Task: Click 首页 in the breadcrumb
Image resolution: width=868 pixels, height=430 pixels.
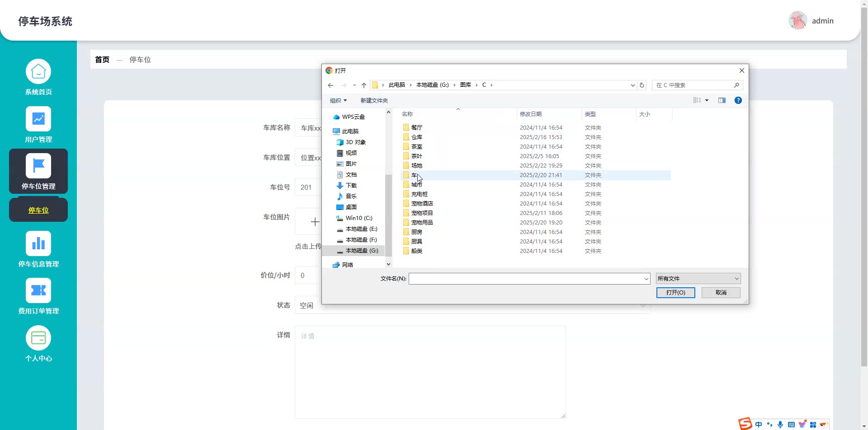Action: (102, 60)
